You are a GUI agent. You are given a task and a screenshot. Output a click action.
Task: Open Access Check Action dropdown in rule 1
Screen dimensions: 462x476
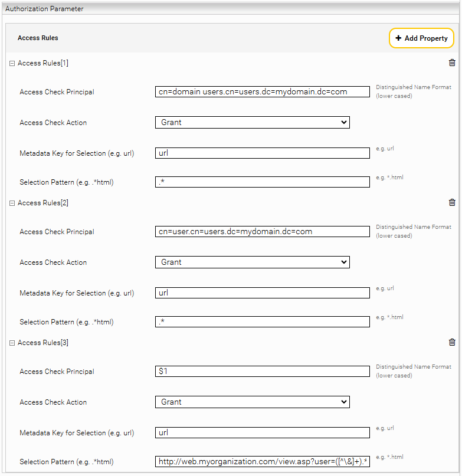253,122
